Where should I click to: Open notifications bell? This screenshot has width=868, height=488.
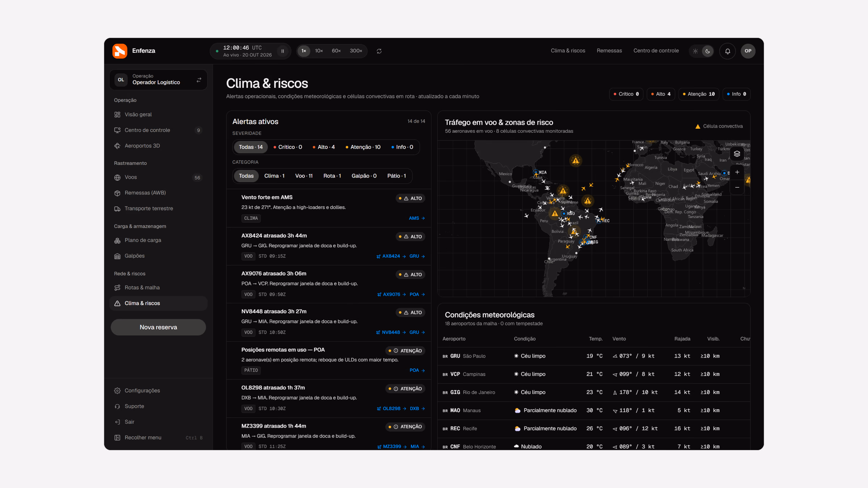pos(727,51)
